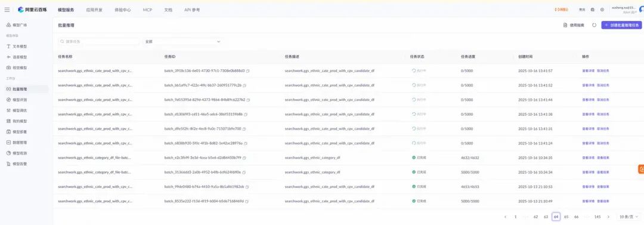This screenshot has width=644, height=225.
Task: Copy task ID batch_d13069f3
Action: pos(246,115)
